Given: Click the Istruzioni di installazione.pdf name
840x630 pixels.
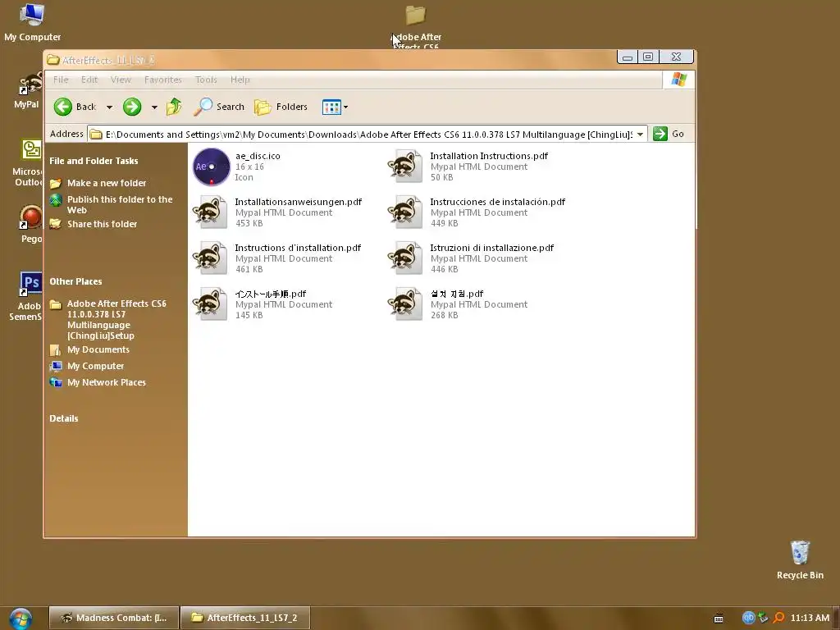Looking at the screenshot, I should click(492, 248).
